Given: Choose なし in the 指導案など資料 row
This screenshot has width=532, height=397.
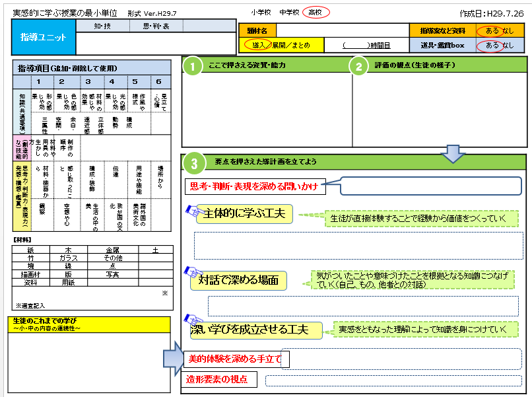Looking at the screenshot, I should [508, 31].
